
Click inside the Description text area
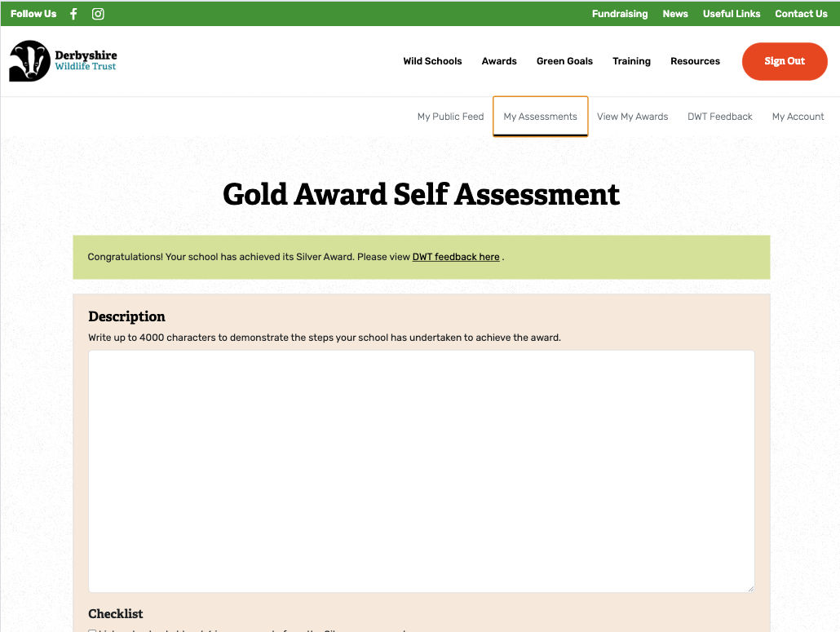(x=422, y=471)
